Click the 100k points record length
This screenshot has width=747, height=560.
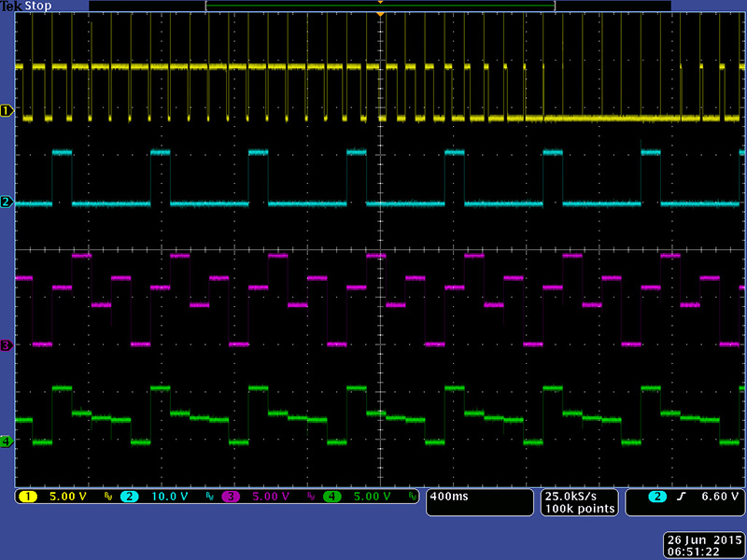[578, 509]
